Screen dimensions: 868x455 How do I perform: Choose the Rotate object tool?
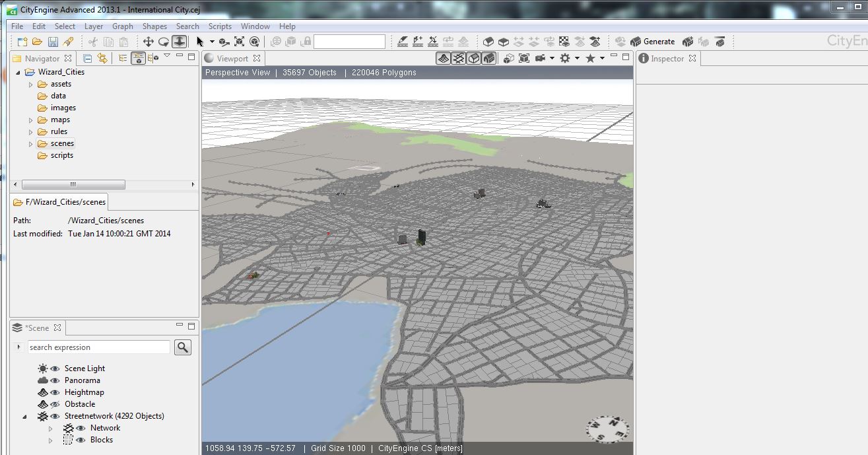pyautogui.click(x=254, y=42)
